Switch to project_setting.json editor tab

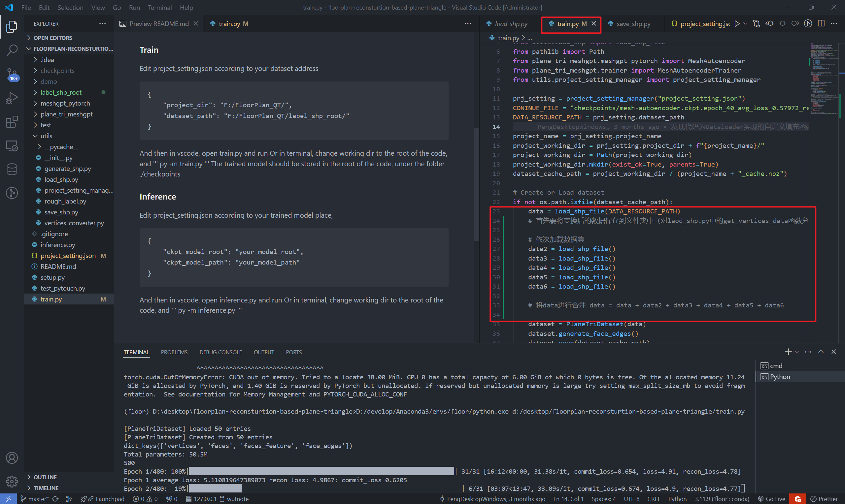[x=700, y=23]
